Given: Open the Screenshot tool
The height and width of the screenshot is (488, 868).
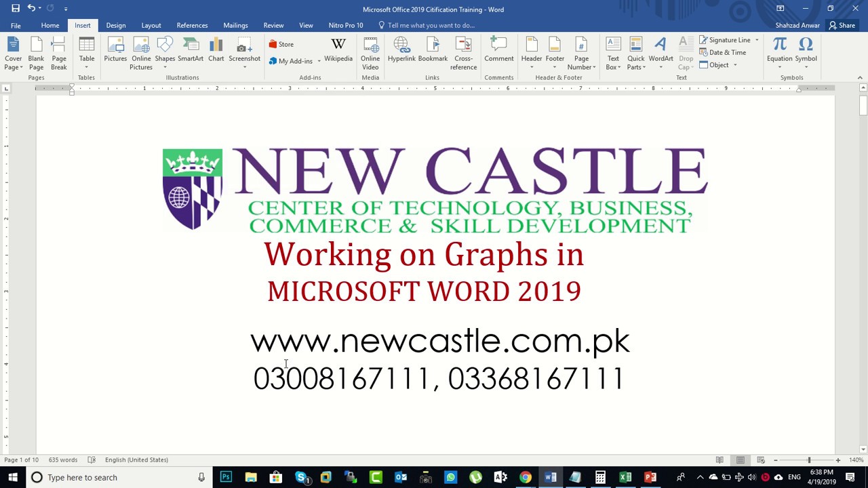Looking at the screenshot, I should coord(244,54).
